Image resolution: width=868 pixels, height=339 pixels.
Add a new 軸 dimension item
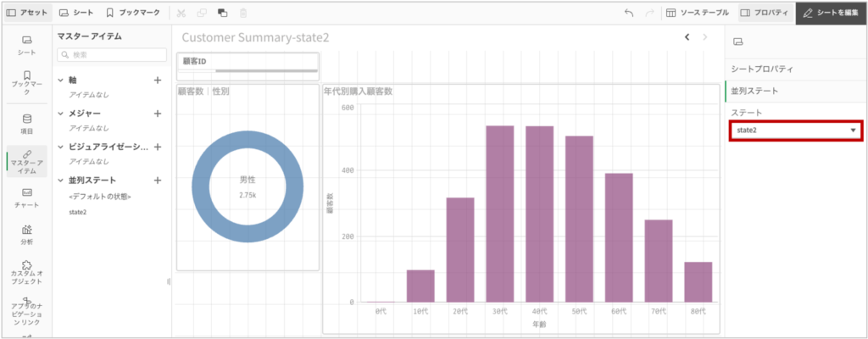click(x=157, y=80)
